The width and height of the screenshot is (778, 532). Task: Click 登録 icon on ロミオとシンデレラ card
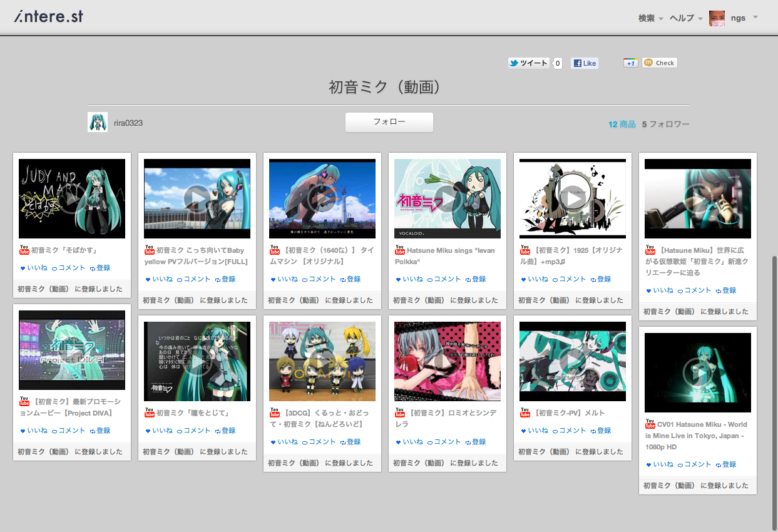click(x=468, y=442)
